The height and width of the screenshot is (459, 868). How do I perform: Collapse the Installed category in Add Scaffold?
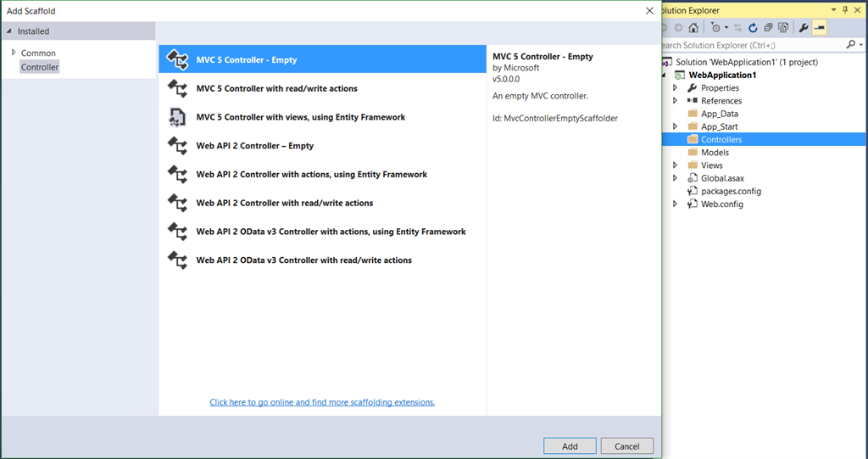click(8, 31)
